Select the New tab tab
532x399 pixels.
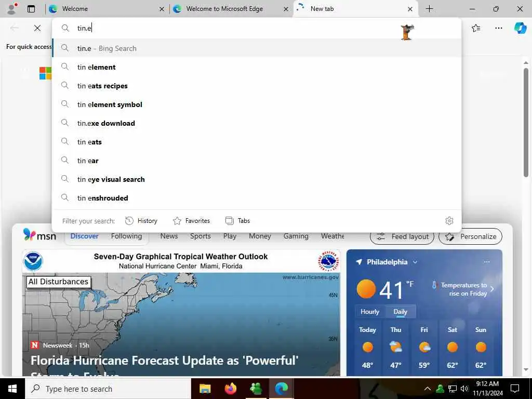tap(356, 9)
